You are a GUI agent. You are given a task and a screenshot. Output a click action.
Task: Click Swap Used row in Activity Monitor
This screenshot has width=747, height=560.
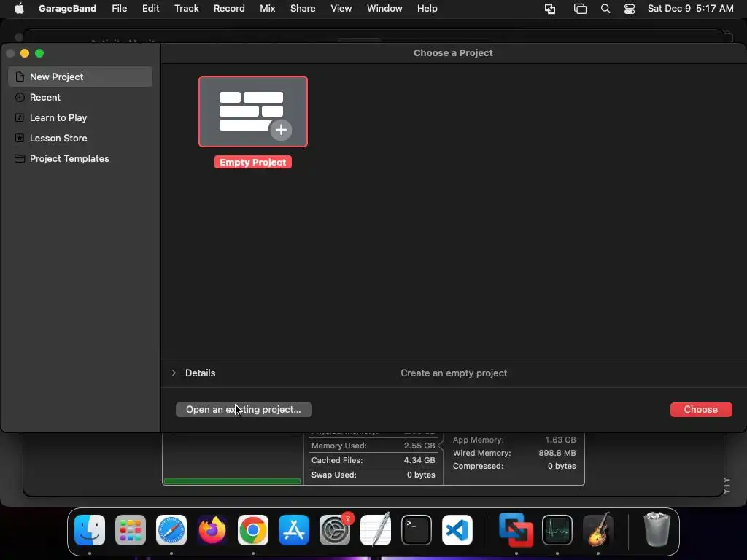coord(373,475)
